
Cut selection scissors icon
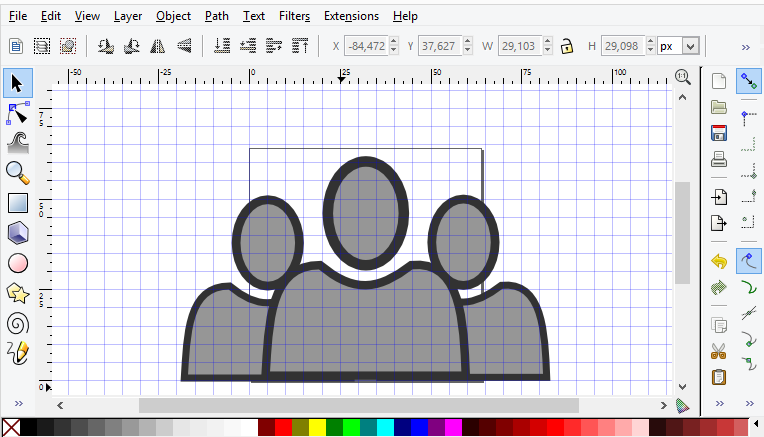[x=719, y=351]
